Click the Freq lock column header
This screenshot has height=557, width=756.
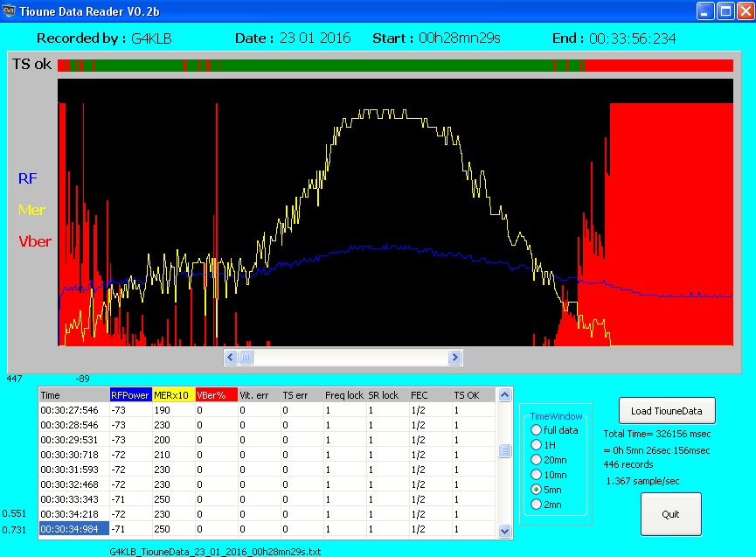[344, 395]
